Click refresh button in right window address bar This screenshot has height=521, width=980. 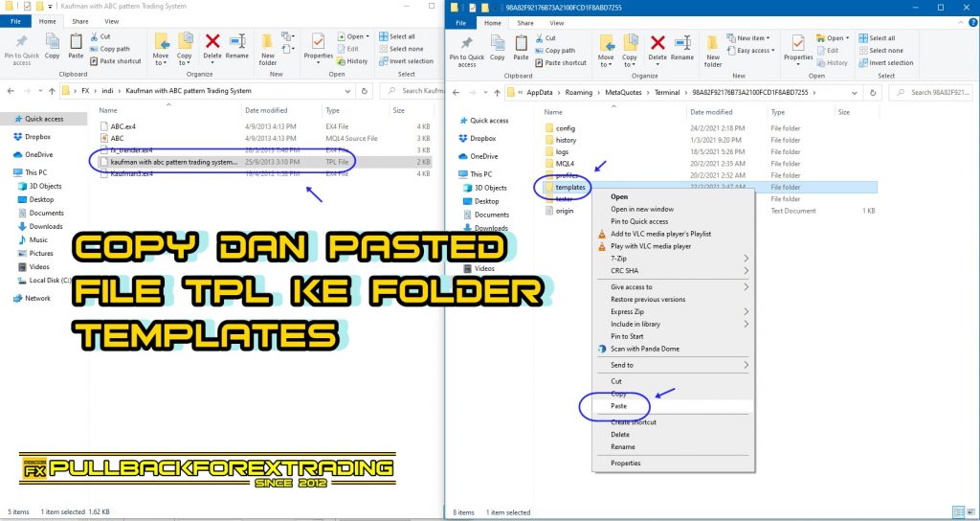tap(873, 93)
